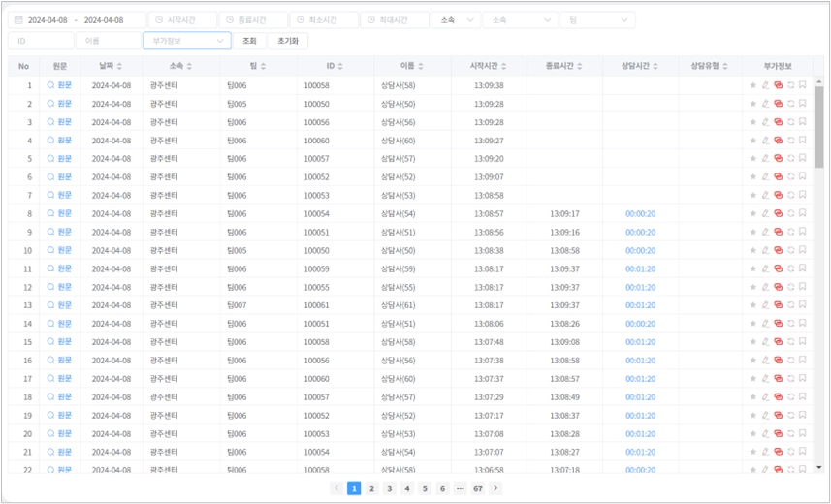Screen dimensions: 831x504
Task: Jump to last page 67
Action: [x=477, y=488]
